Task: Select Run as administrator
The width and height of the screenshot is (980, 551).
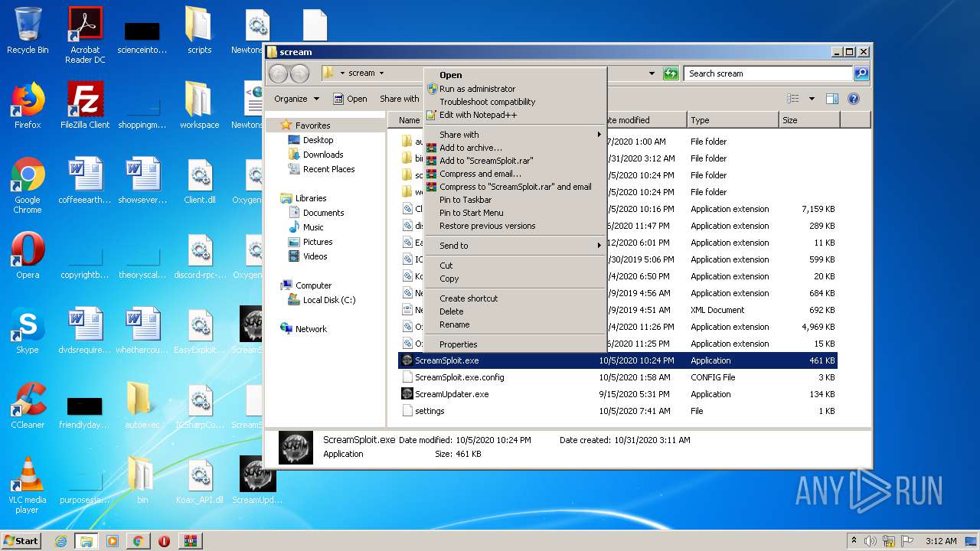Action: (x=515, y=89)
